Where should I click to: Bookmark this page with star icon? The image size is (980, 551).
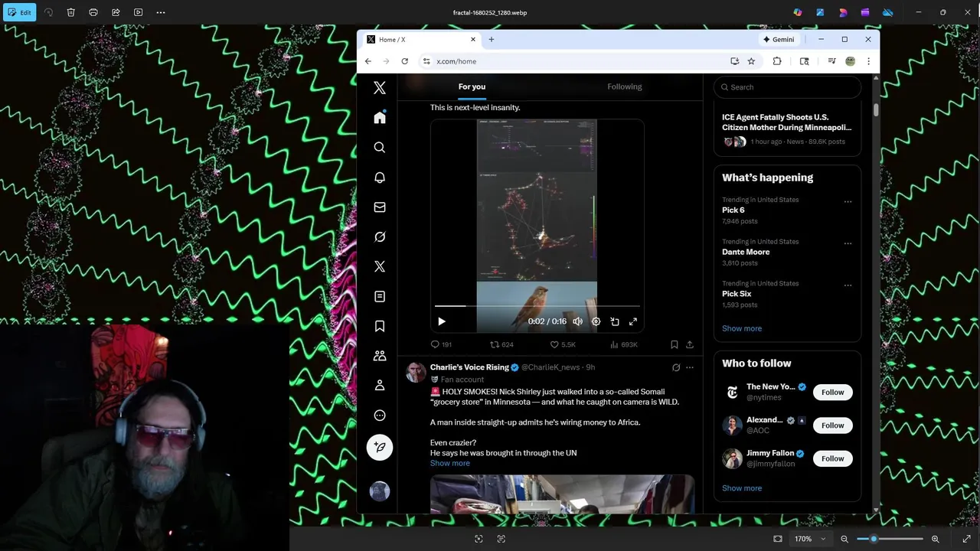[x=752, y=61]
